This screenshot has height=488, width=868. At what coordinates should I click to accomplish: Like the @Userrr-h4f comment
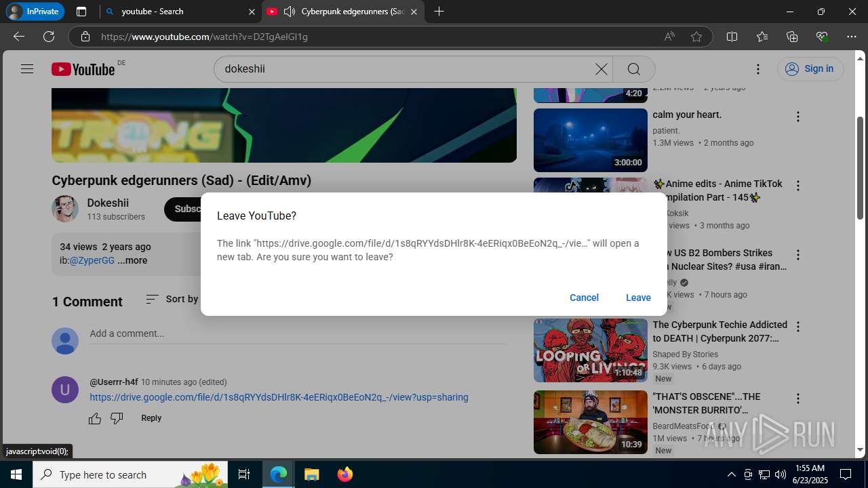pos(95,418)
